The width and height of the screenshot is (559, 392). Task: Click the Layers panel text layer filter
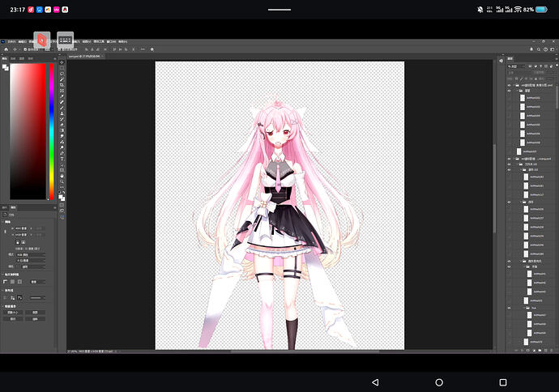point(541,66)
